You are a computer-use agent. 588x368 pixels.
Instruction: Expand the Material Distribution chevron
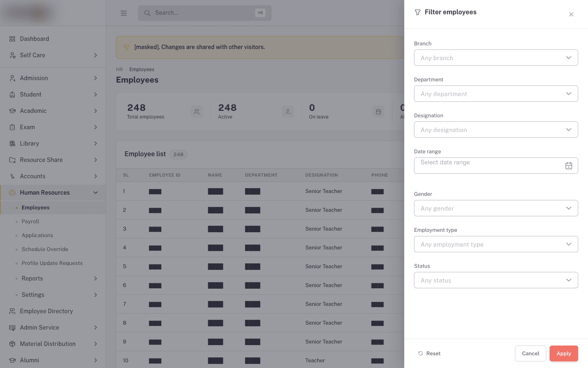click(96, 344)
